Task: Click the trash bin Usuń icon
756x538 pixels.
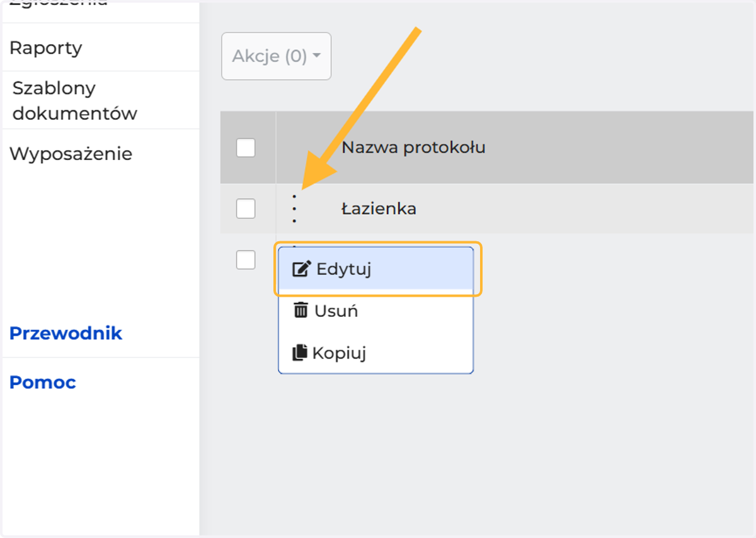Action: [x=301, y=310]
